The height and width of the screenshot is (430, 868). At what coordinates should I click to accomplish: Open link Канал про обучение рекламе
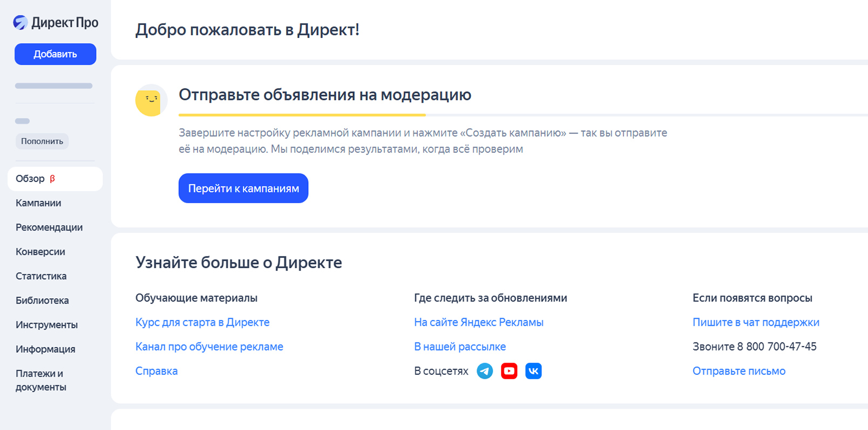pyautogui.click(x=209, y=347)
